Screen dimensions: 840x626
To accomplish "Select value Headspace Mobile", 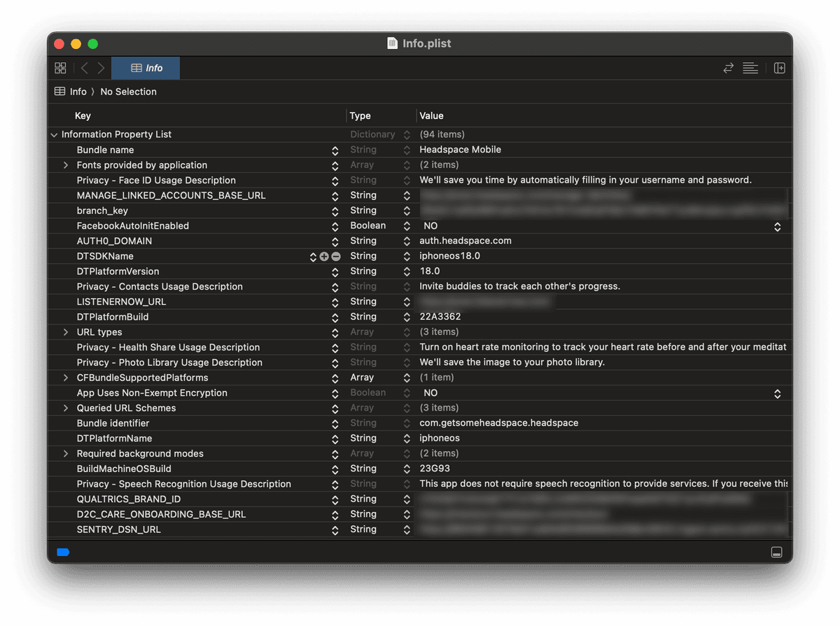I will coord(460,150).
